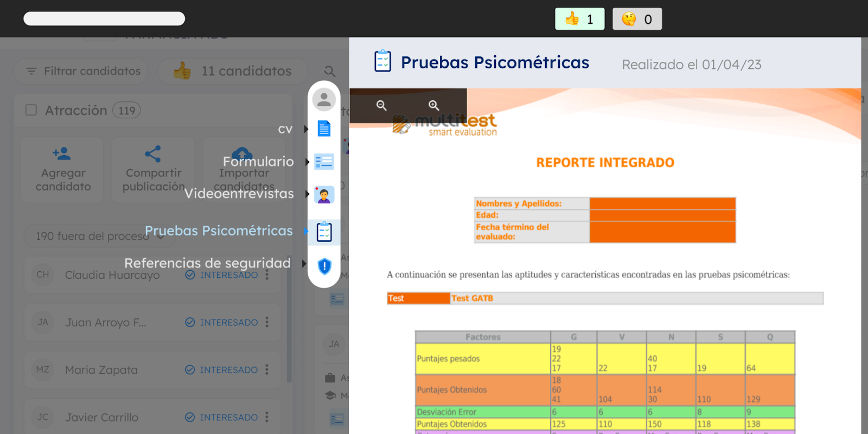Click the JC avatar of Javier Carrillo
The height and width of the screenshot is (434, 868).
pos(43,417)
